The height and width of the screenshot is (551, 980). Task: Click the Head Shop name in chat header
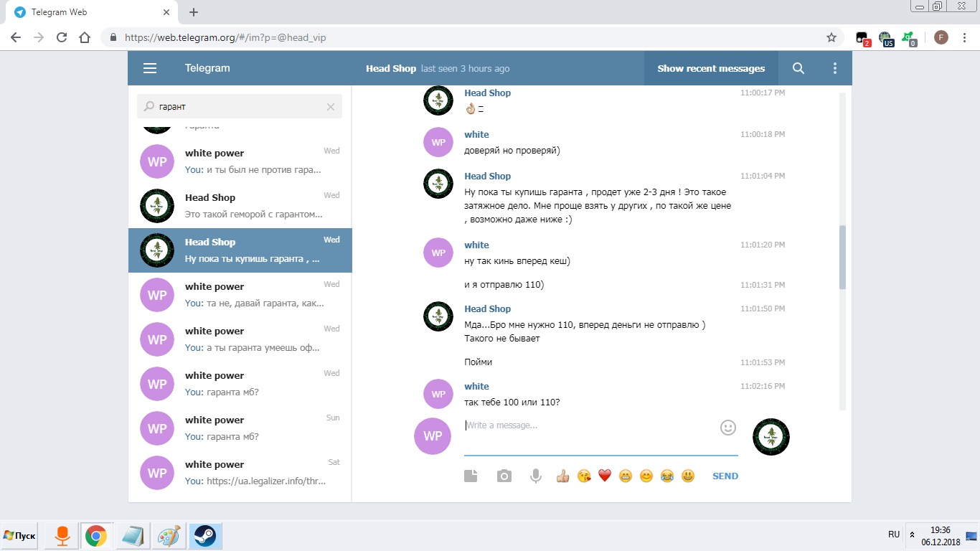pos(391,69)
